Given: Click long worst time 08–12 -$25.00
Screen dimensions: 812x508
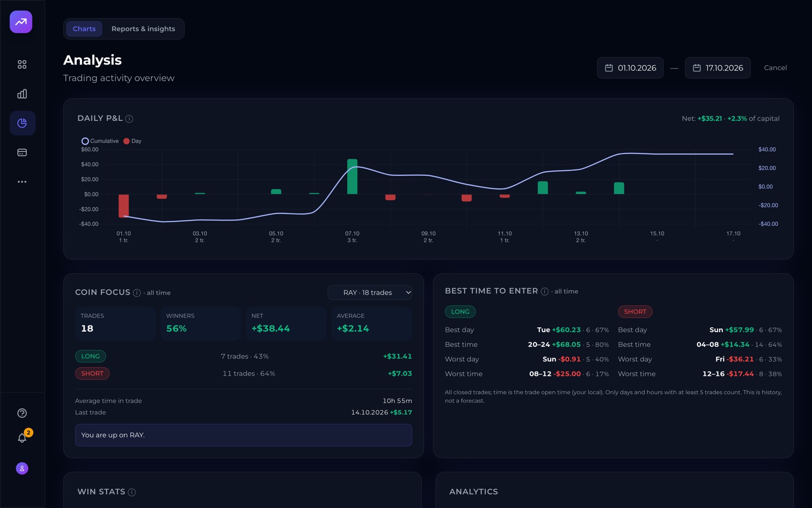Looking at the screenshot, I should (569, 374).
